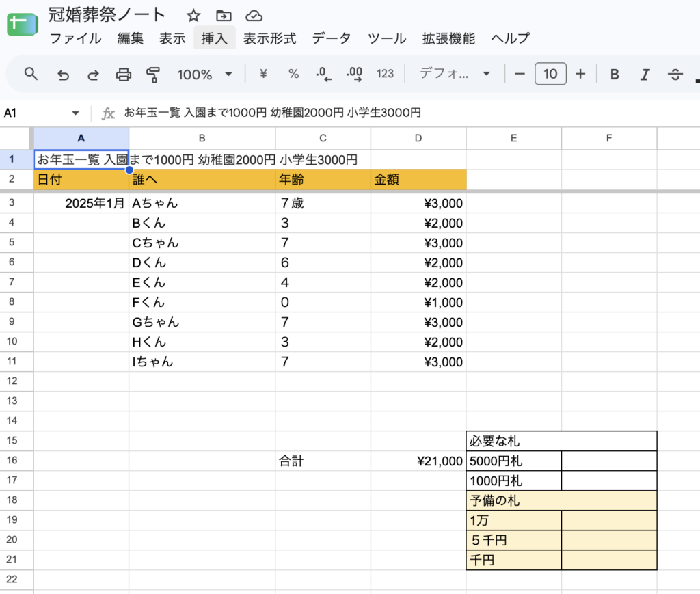700x594 pixels.
Task: Click the print icon
Action: point(124,74)
